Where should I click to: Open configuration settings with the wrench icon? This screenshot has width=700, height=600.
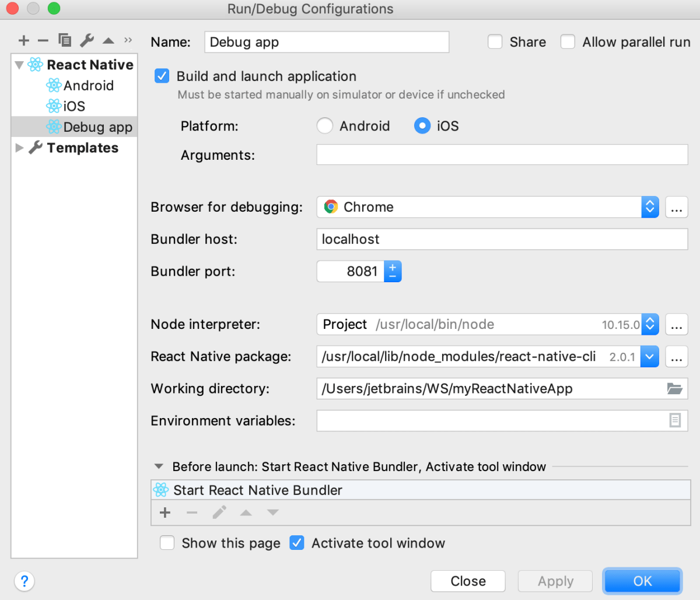click(x=86, y=40)
